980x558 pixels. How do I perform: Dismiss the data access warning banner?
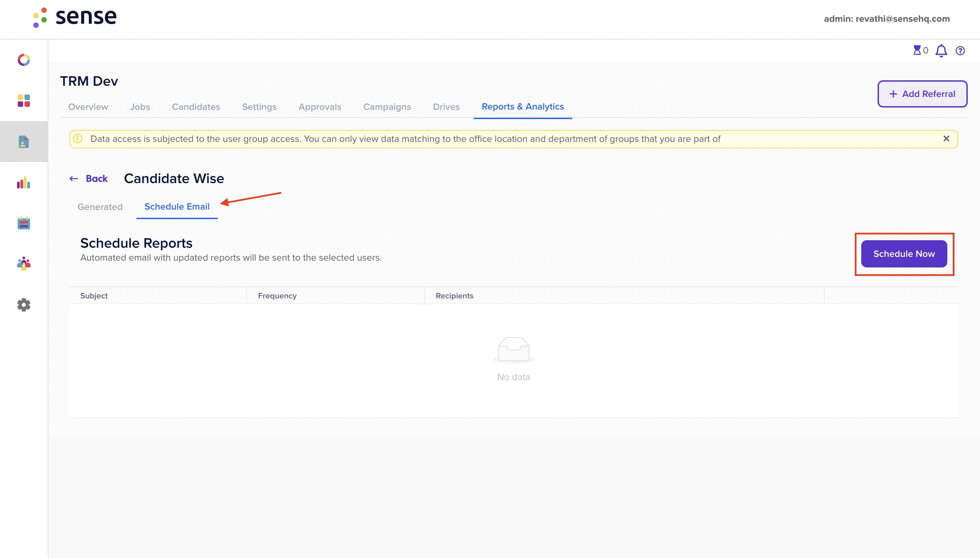pyautogui.click(x=946, y=139)
